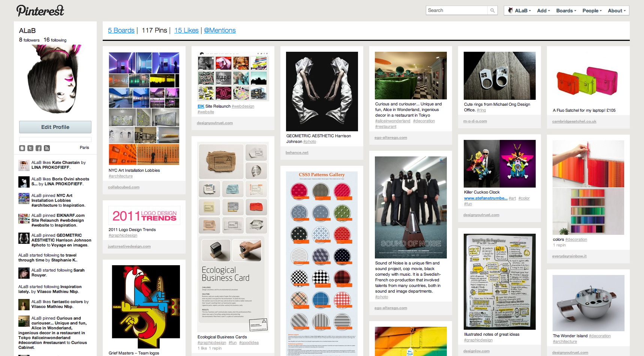Click ALaB avatar icon in top navigation
644x356 pixels.
pos(510,11)
